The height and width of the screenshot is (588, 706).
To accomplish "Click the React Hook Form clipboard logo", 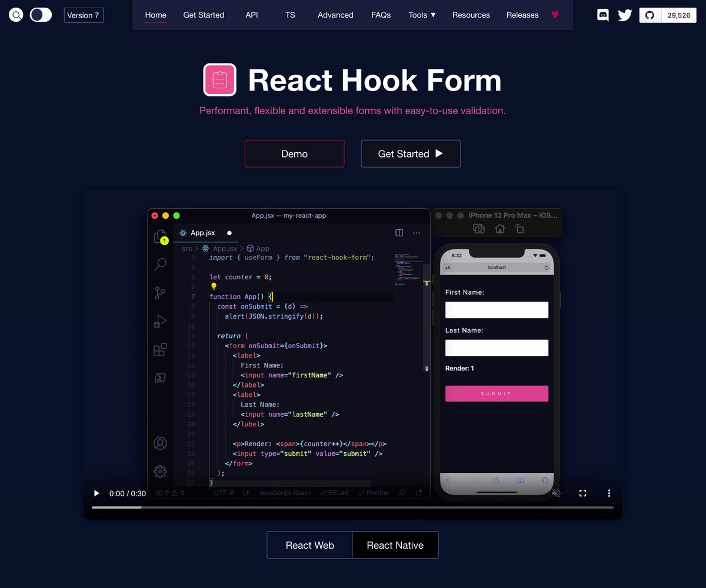I will click(x=220, y=80).
